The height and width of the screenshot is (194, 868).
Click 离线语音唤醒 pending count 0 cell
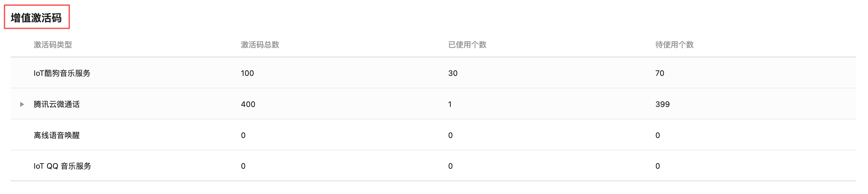point(657,135)
